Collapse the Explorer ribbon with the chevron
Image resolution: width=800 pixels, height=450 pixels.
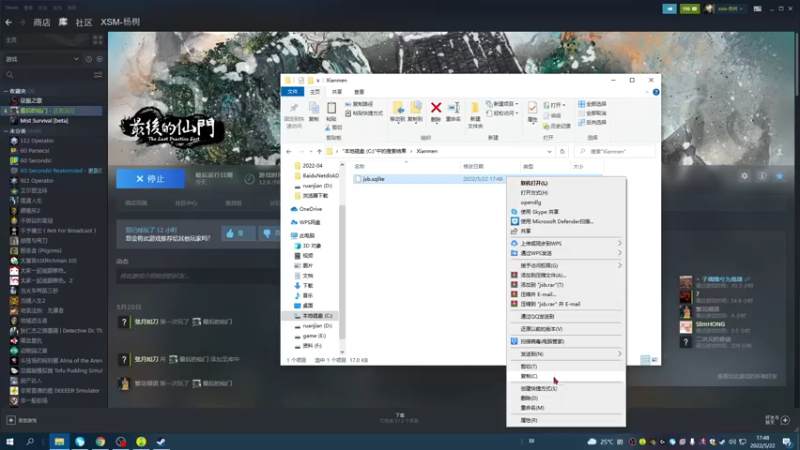tap(647, 92)
